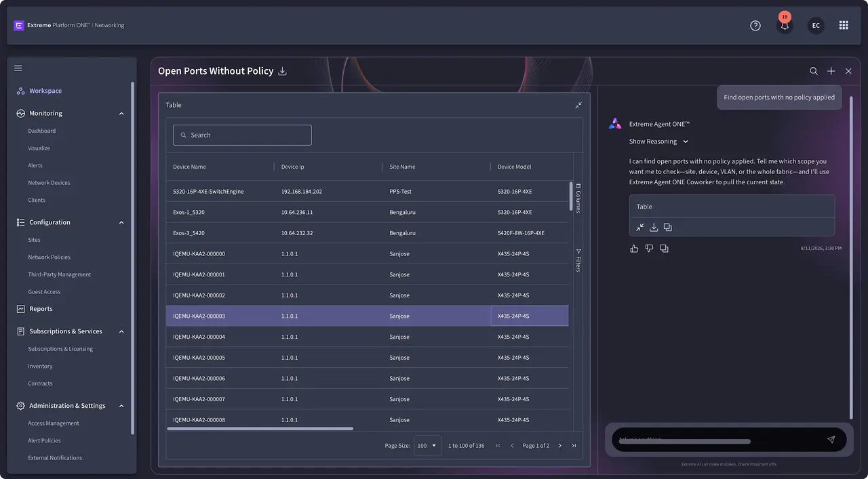Toggle the hamburger sidebar menu
This screenshot has height=479, width=868.
point(18,68)
